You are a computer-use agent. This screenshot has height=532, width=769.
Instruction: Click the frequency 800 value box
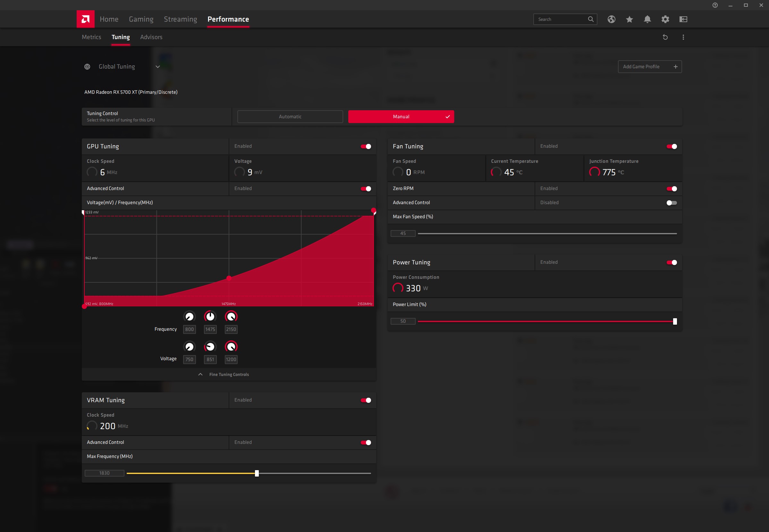[189, 329]
